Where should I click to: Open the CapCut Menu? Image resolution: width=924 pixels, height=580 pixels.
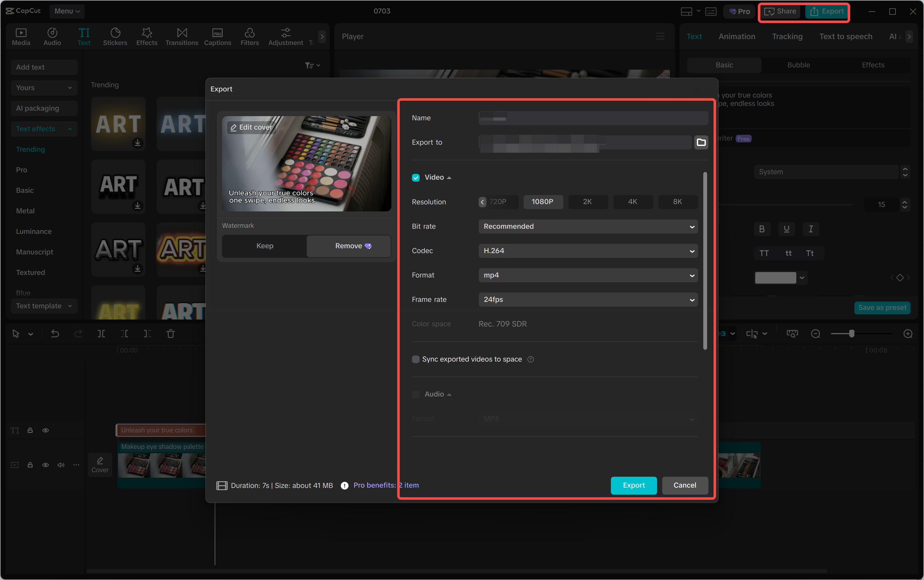click(67, 11)
